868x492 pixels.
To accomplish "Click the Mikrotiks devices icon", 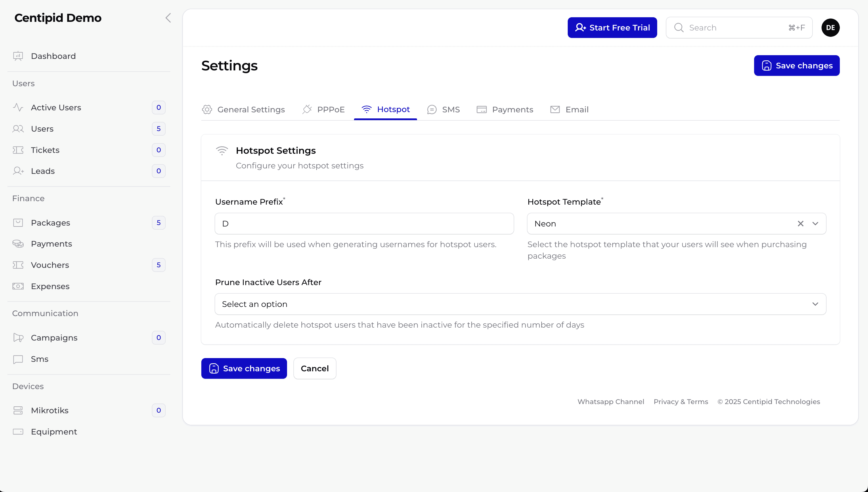I will tap(18, 410).
